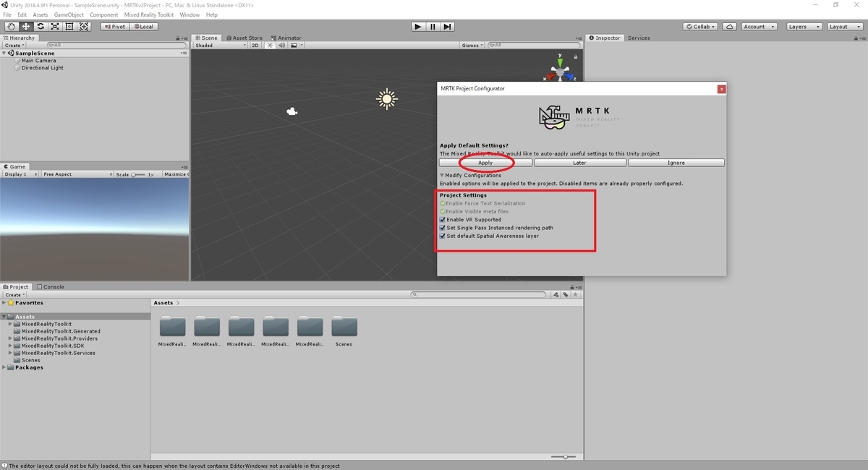Screen dimensions: 868x470
Task: Click save search star icon in Project
Action: tap(576, 295)
